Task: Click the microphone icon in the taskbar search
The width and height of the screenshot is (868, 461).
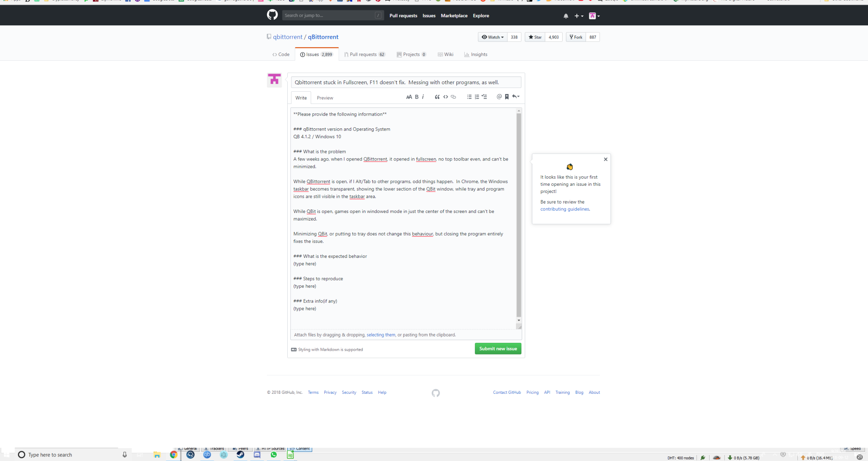Action: point(125,455)
